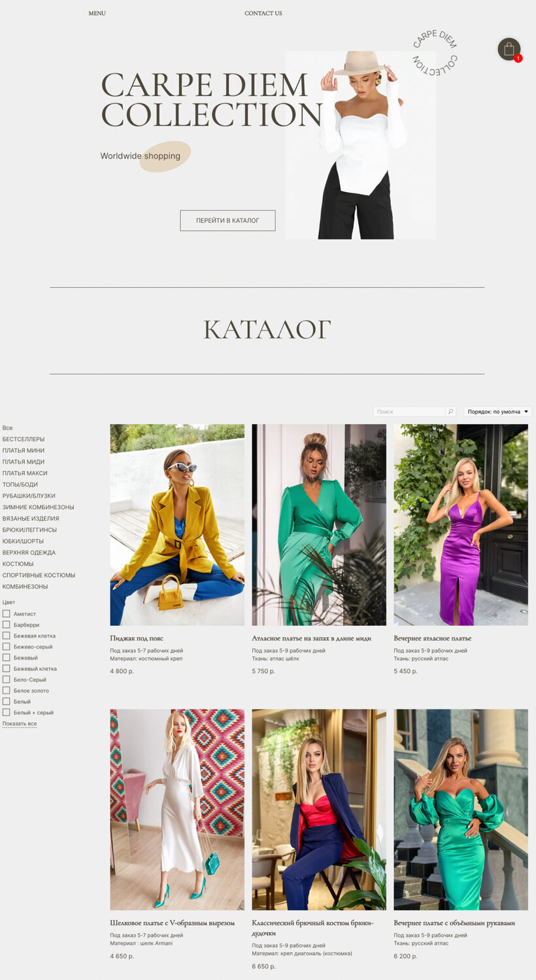Select the Барберри color checkbox
This screenshot has width=536, height=980.
pos(6,625)
